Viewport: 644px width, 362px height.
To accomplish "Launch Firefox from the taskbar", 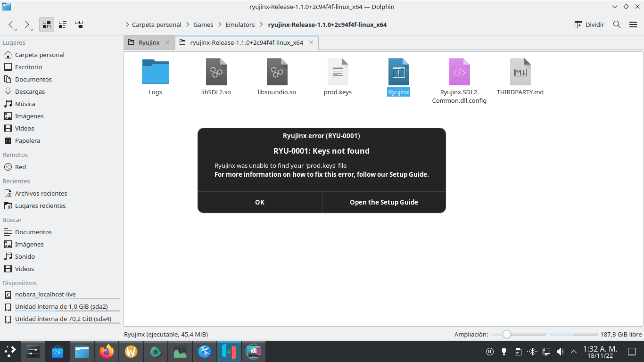I will [x=107, y=351].
